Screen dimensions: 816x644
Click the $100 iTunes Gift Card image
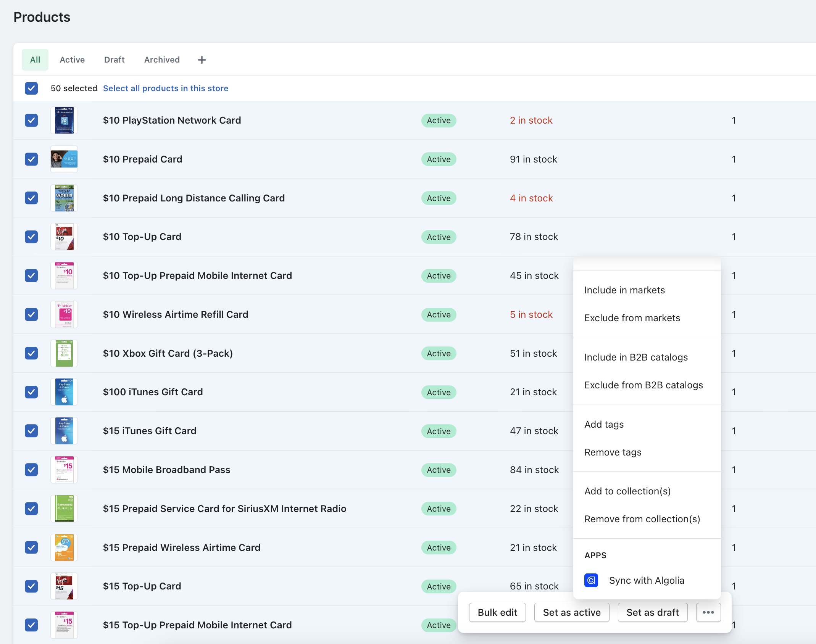(x=64, y=392)
